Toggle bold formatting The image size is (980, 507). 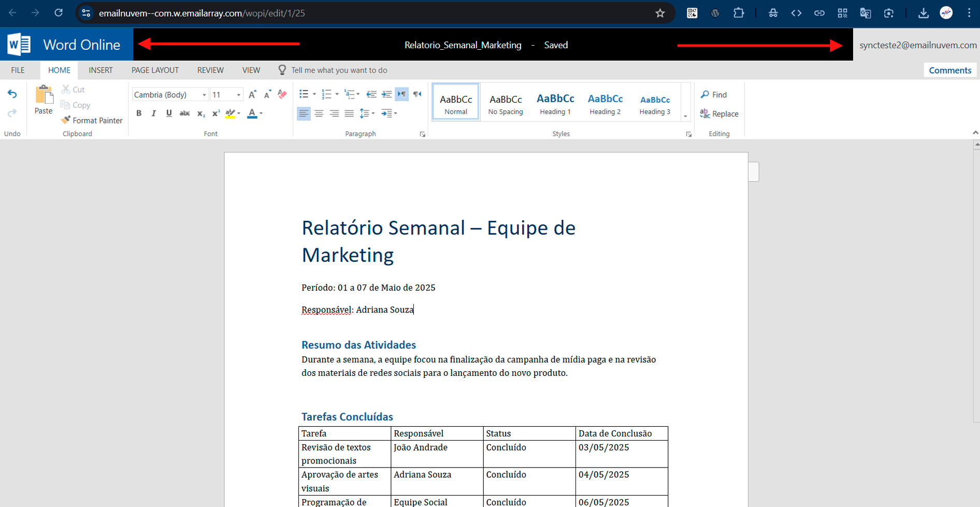[139, 114]
